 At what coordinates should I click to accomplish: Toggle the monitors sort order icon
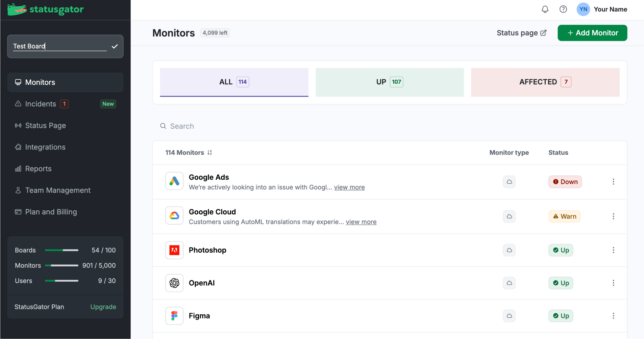209,153
